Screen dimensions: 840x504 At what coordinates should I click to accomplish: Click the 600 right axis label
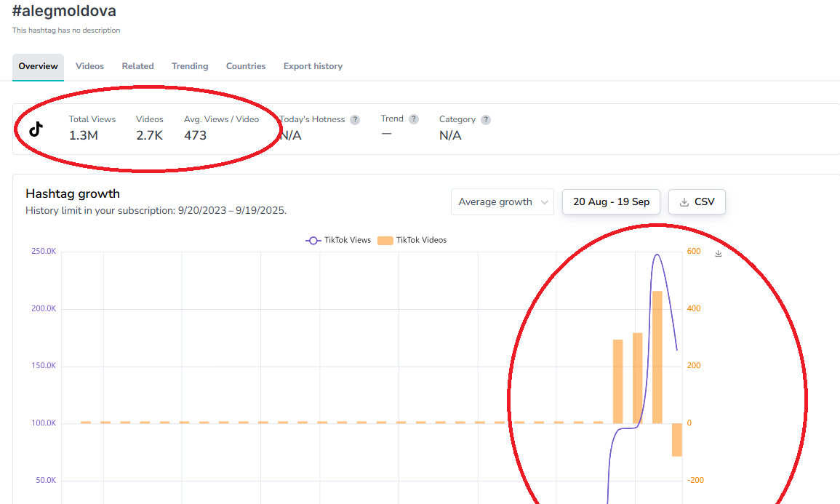click(x=694, y=251)
